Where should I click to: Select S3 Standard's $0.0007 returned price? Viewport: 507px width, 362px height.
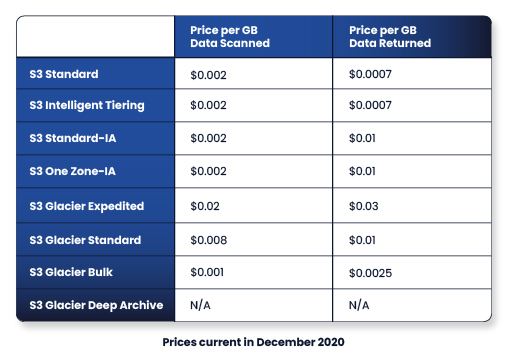point(370,74)
